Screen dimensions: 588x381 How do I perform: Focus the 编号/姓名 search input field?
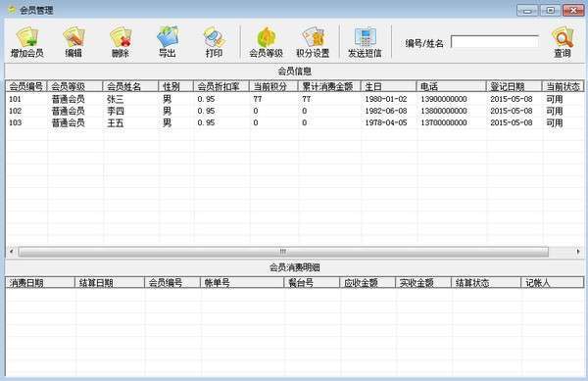(495, 41)
